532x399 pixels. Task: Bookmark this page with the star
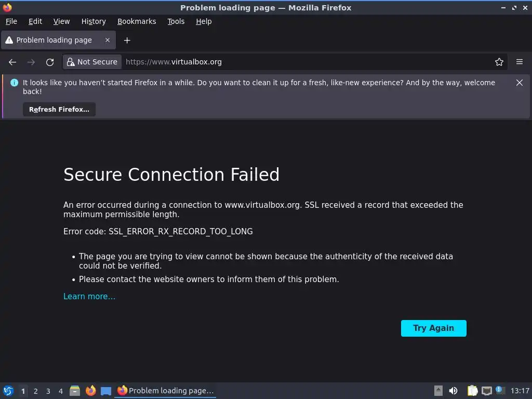pyautogui.click(x=499, y=62)
